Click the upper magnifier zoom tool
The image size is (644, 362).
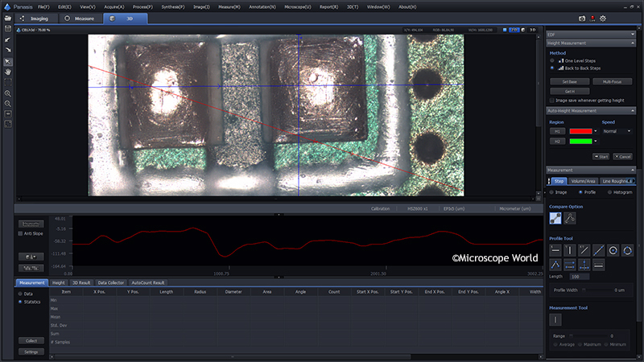coord(8,93)
